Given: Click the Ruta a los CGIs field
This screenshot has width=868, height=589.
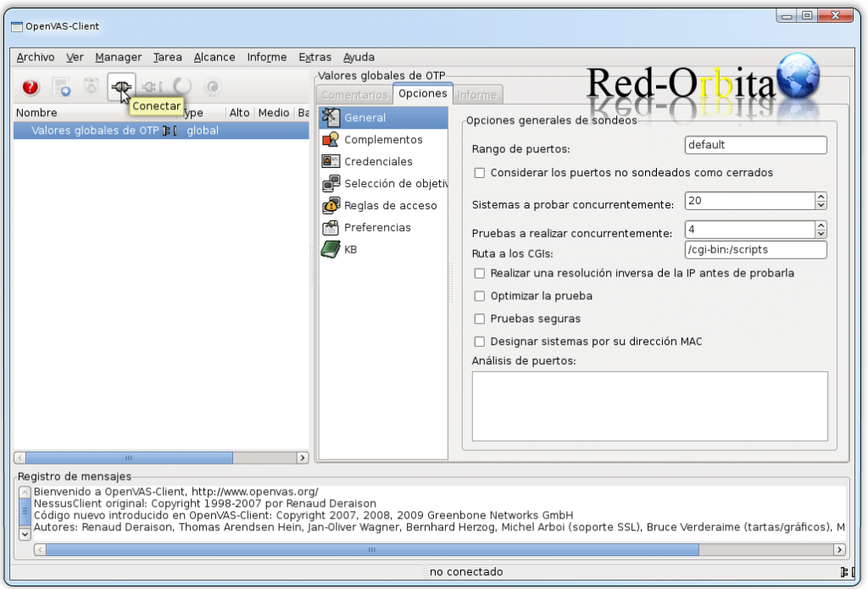Looking at the screenshot, I should coord(755,250).
